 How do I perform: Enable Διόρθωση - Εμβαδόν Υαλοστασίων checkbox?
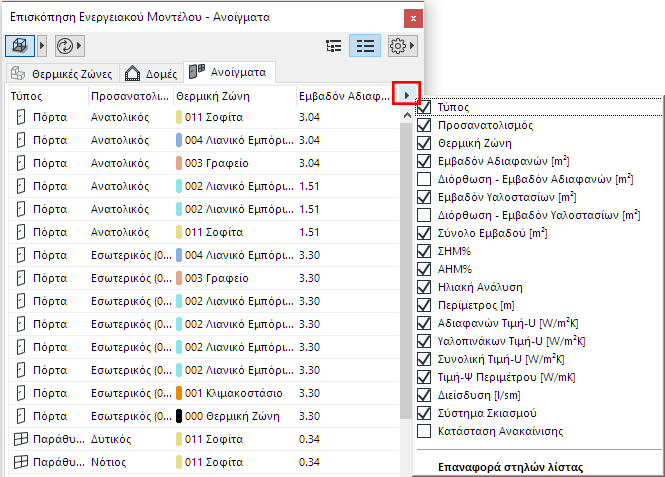(x=424, y=215)
